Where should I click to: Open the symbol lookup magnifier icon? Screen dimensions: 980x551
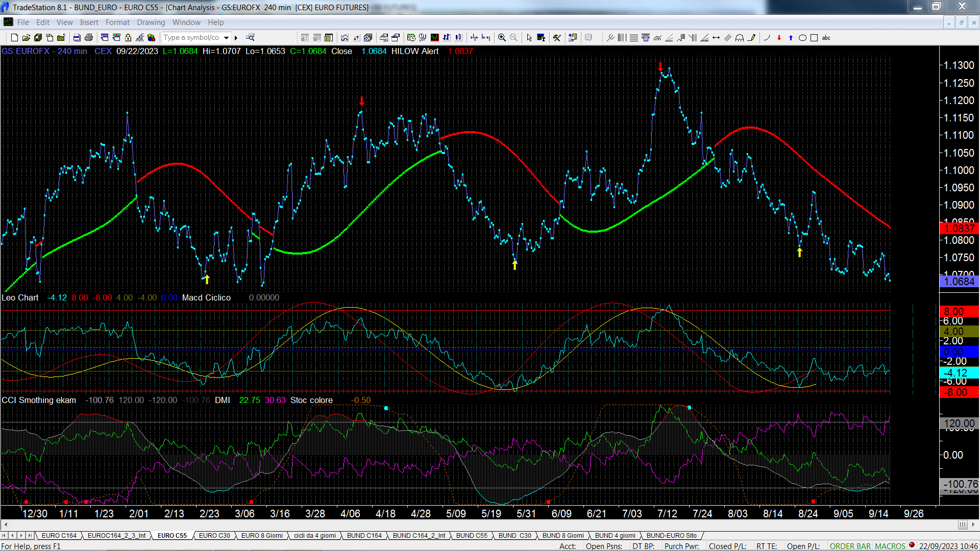[250, 37]
